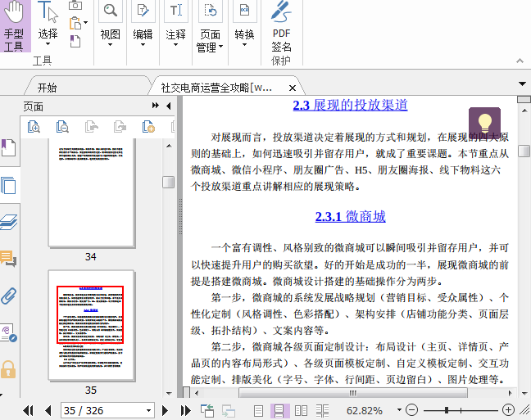Click next view icon
The height and width of the screenshot is (420, 531).
[229, 411]
